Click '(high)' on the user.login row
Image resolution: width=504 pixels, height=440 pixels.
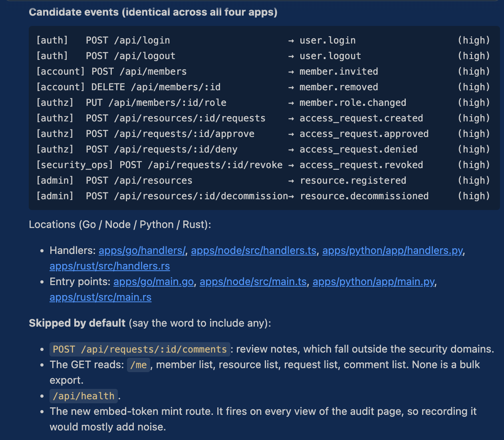474,40
